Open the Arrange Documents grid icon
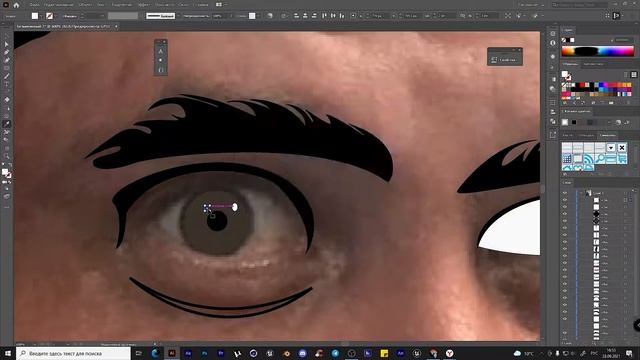The height and width of the screenshot is (360, 640). click(x=219, y=5)
